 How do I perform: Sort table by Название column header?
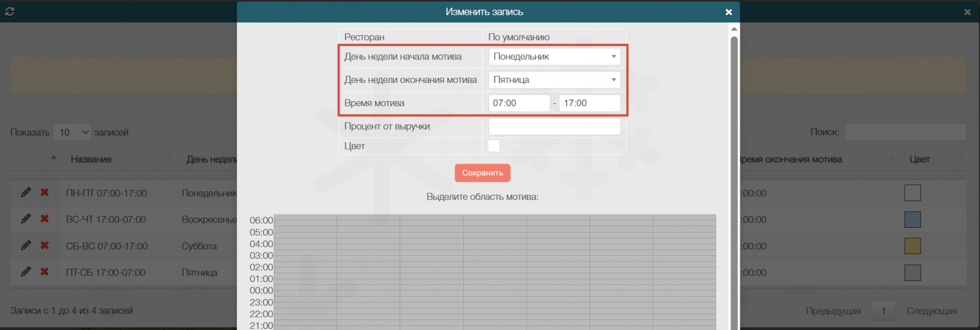coord(91,159)
